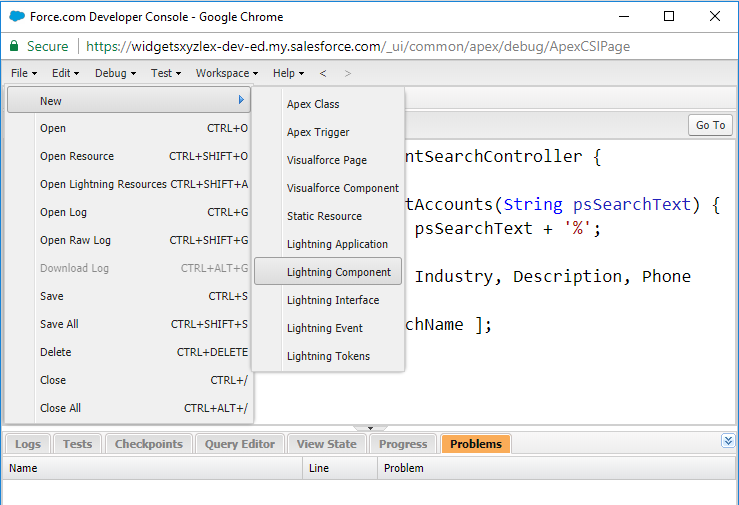This screenshot has width=739, height=505.
Task: Create new Lightning Tokens
Action: (x=328, y=356)
